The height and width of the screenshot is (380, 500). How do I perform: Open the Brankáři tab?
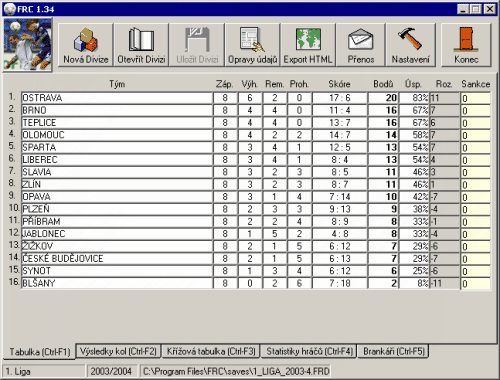[x=394, y=351]
